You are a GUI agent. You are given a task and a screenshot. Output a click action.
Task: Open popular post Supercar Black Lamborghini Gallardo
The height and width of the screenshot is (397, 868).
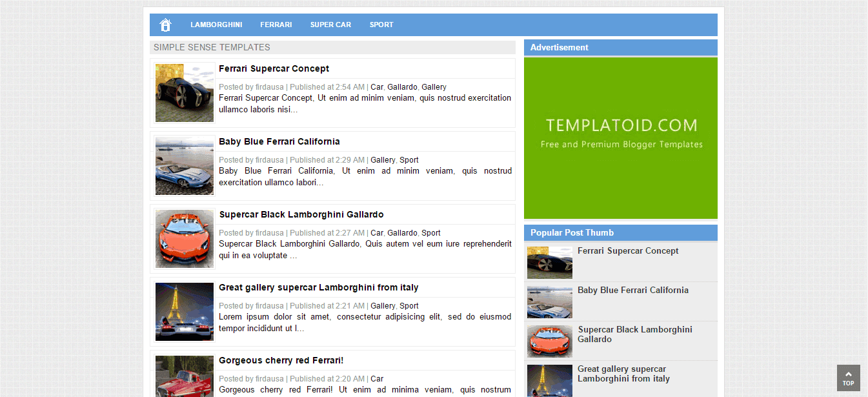(x=635, y=334)
